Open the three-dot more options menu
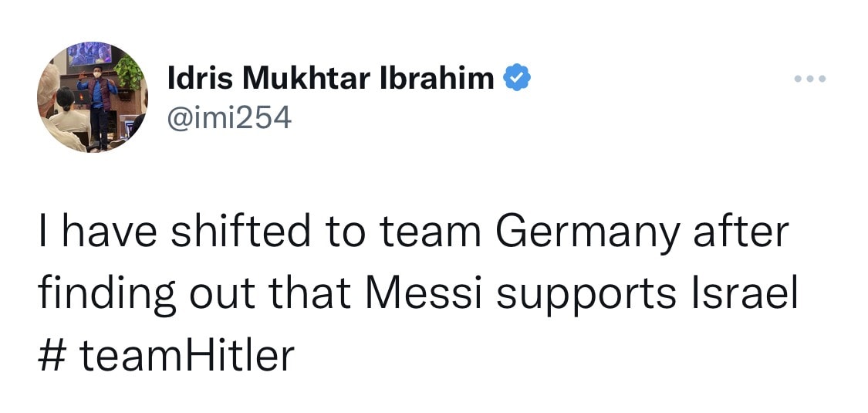 coord(810,80)
